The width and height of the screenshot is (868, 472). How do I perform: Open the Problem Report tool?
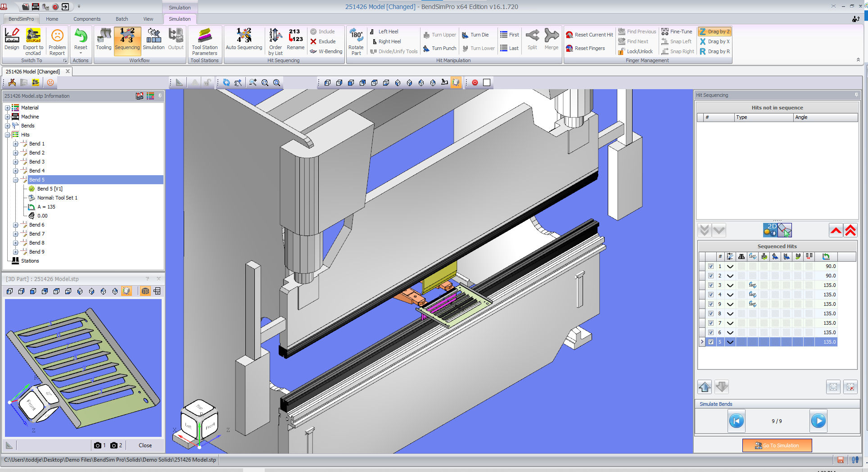pos(57,41)
